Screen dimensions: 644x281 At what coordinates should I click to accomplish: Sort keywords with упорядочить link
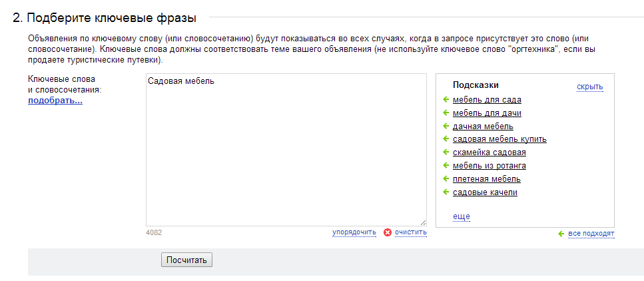tap(354, 232)
